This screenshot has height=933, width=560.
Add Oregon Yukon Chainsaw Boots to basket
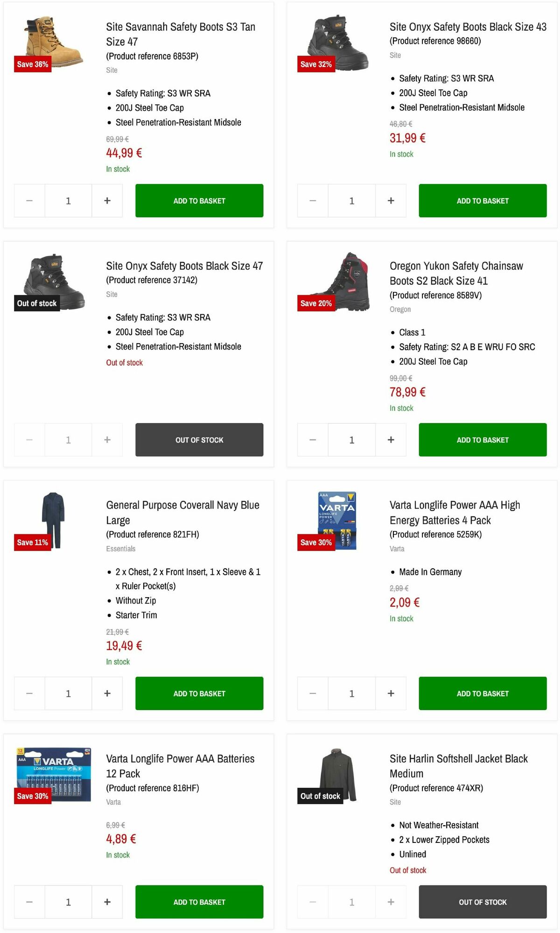click(482, 439)
